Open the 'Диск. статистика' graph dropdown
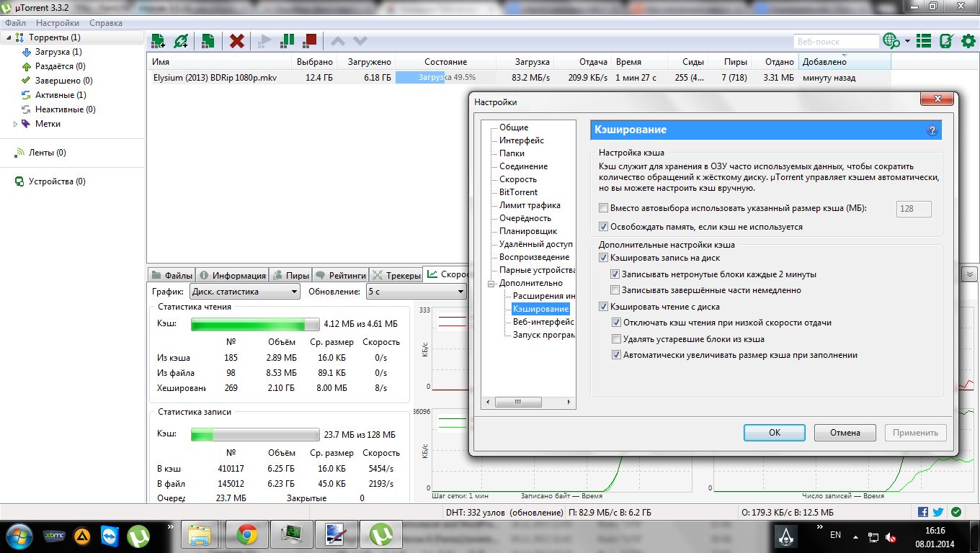 (244, 292)
